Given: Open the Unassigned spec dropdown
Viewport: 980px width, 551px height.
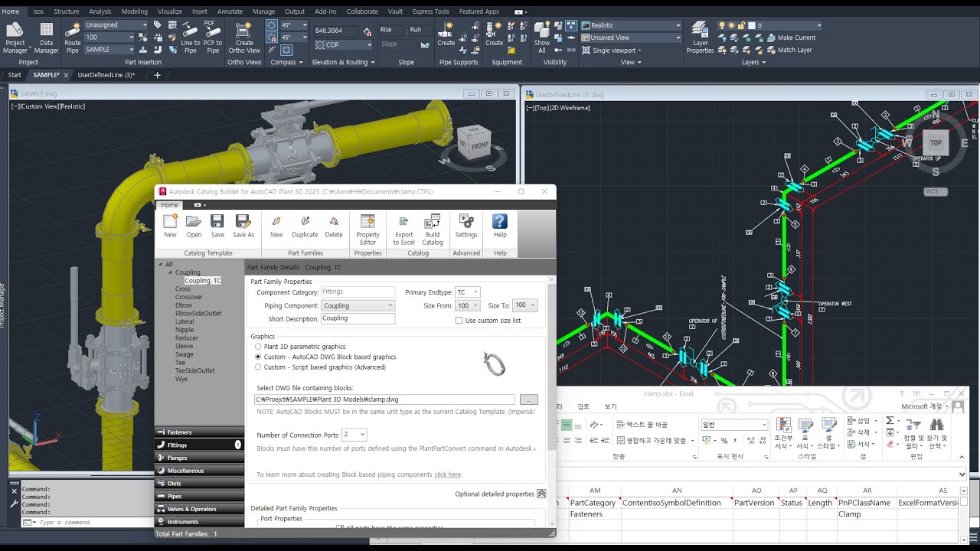Looking at the screenshot, I should tap(116, 24).
